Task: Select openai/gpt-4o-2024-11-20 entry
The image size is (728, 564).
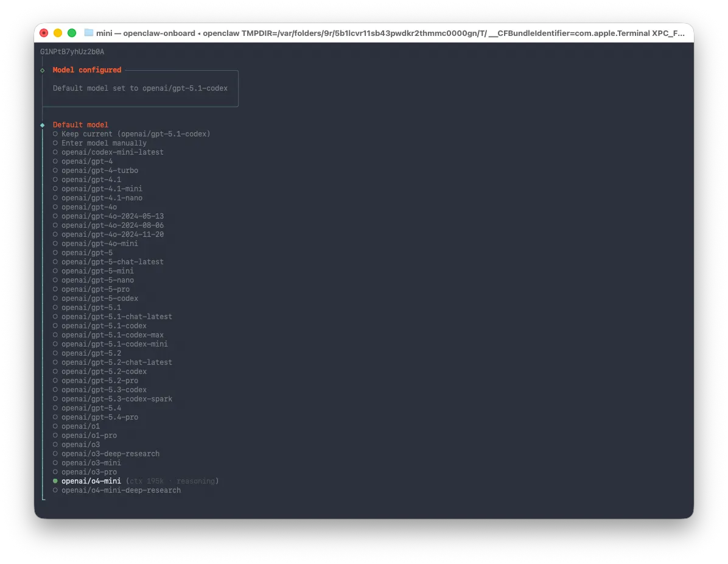Action: pyautogui.click(x=108, y=234)
